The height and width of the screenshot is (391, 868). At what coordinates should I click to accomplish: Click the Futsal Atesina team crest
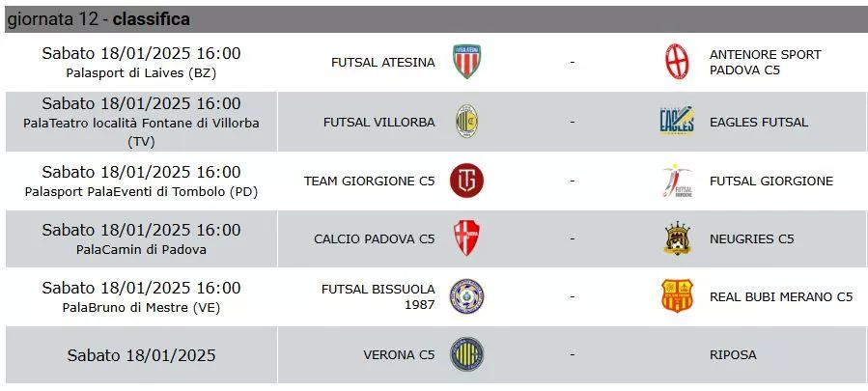click(x=466, y=62)
